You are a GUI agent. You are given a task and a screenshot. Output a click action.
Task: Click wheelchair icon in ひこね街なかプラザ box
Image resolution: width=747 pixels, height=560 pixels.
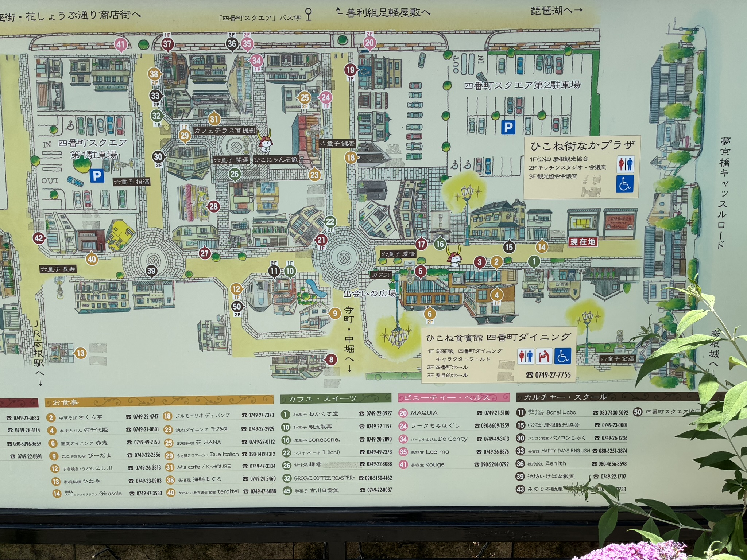tap(625, 184)
